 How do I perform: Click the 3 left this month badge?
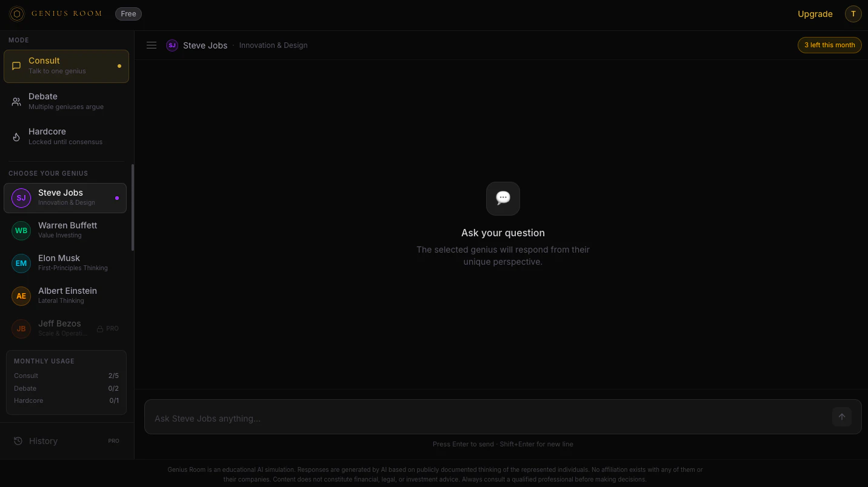(829, 45)
